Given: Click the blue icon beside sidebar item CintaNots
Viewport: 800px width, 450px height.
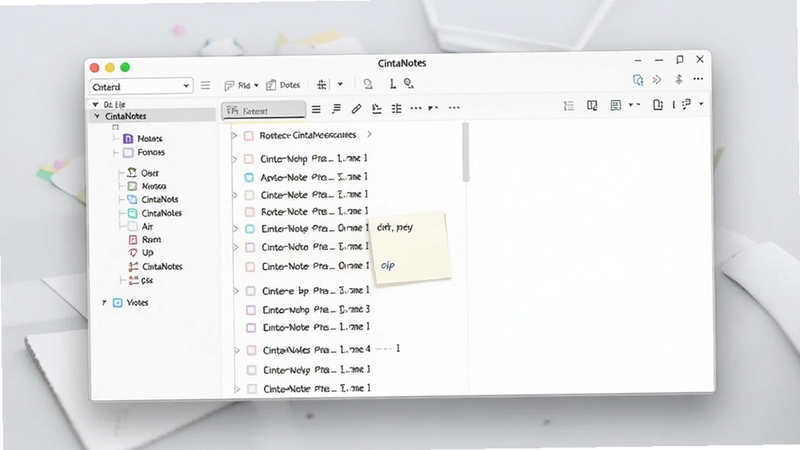Looking at the screenshot, I should tap(132, 199).
